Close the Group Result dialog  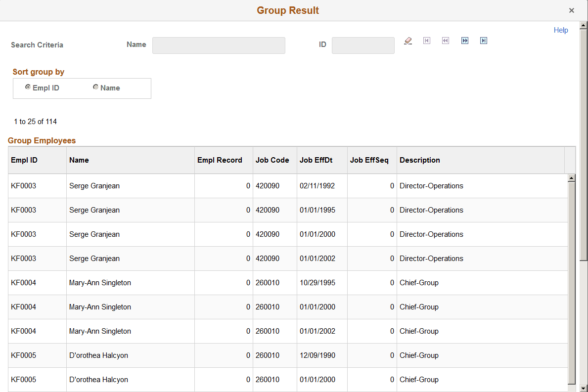point(572,10)
